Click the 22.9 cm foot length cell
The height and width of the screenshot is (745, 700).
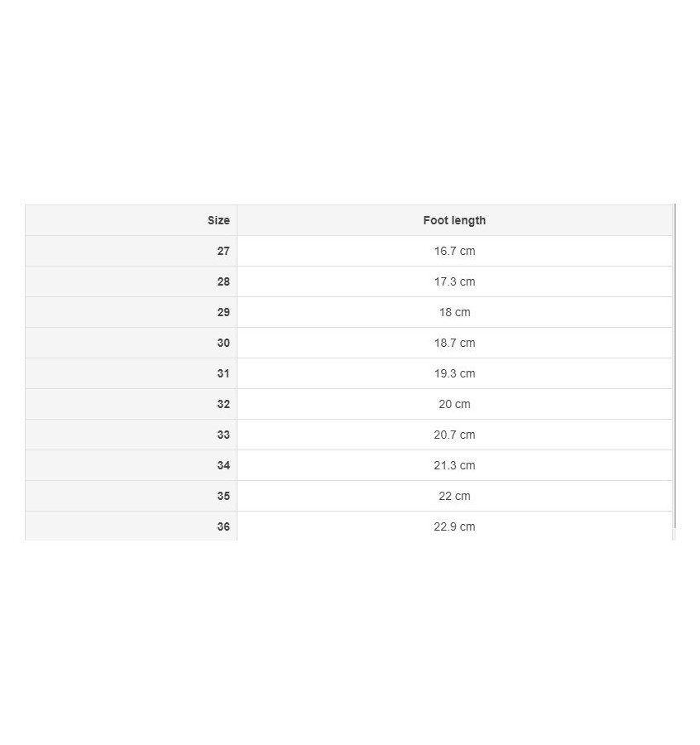(454, 526)
